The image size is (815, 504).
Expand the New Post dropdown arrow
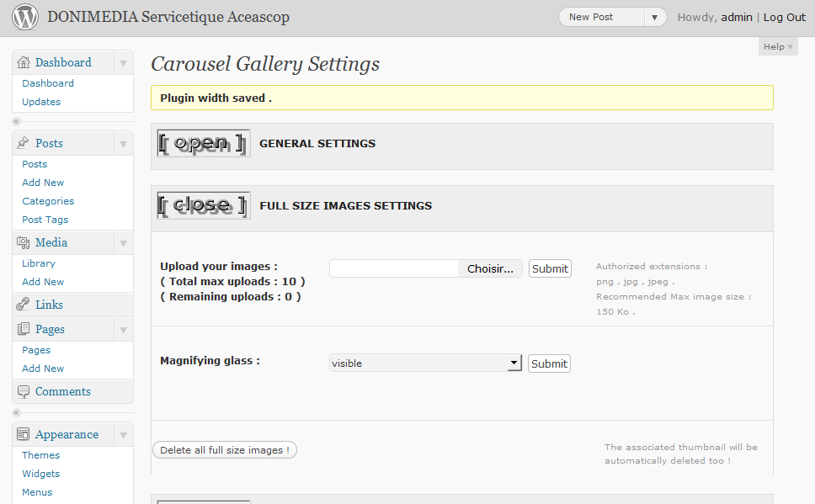(654, 17)
